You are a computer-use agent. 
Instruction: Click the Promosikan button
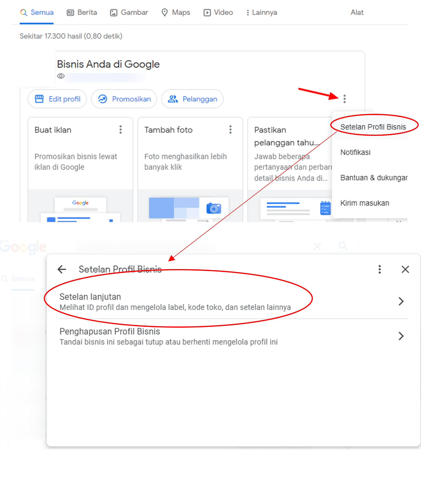point(124,99)
